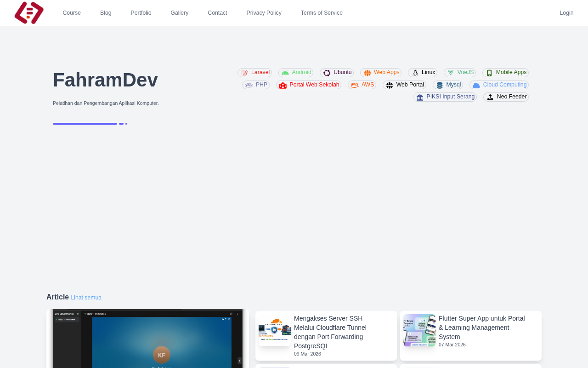Click the Linux penguin tag icon
The image size is (588, 368).
coord(415,73)
